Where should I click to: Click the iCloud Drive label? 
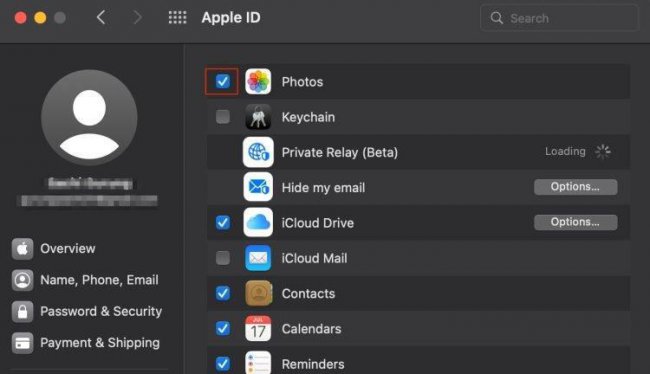click(x=318, y=223)
